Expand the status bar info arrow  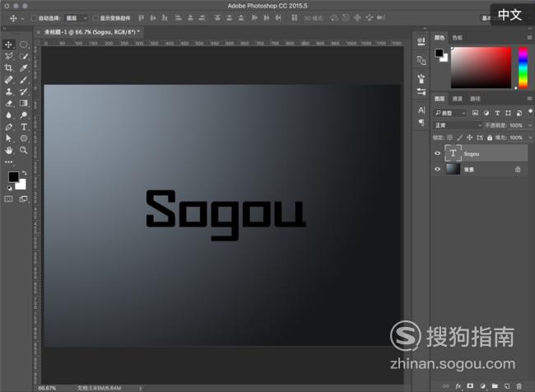pos(140,388)
